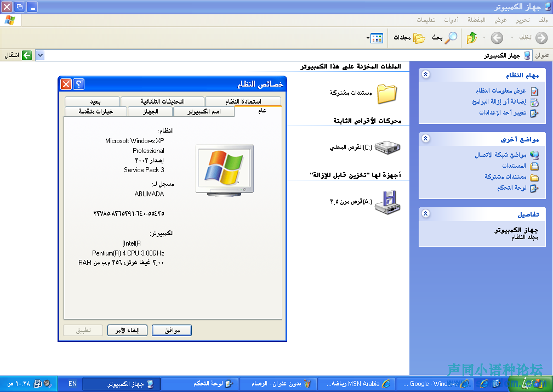Screen dimensions: 553x392
Task: Open the Help (تعليمات) menu
Action: (x=426, y=20)
